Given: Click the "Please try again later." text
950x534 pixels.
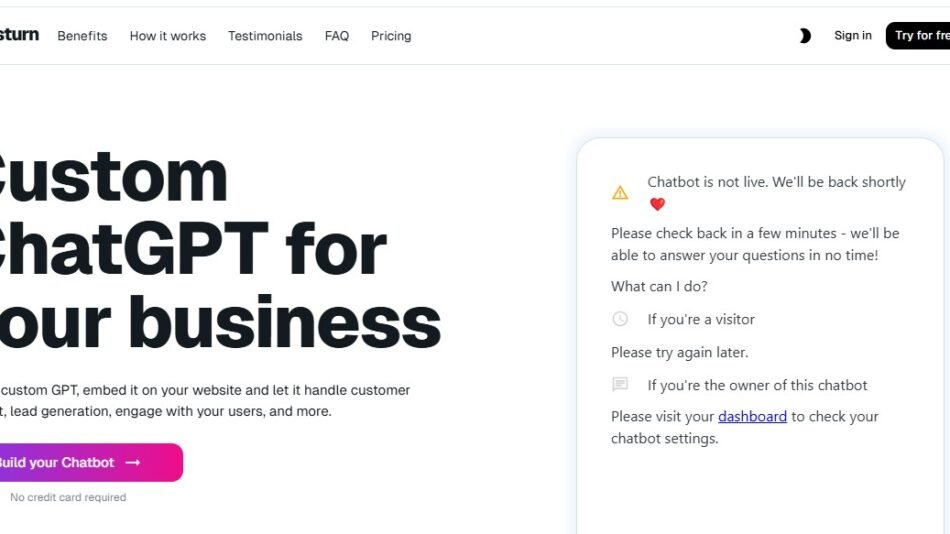Looking at the screenshot, I should [x=679, y=352].
